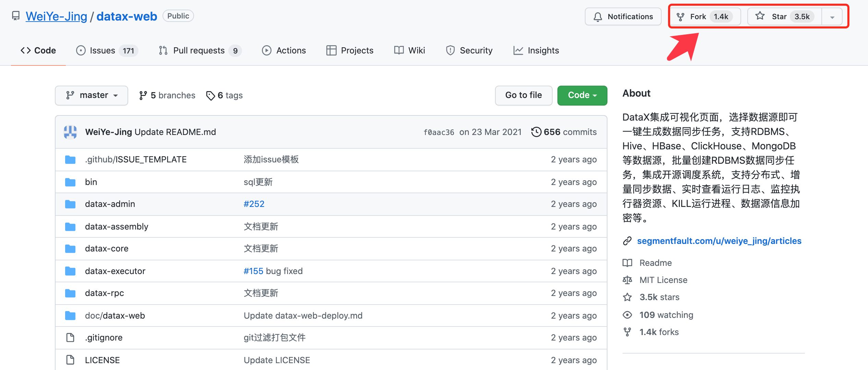Click the folder icon for datax-assembly
This screenshot has width=868, height=370.
70,226
